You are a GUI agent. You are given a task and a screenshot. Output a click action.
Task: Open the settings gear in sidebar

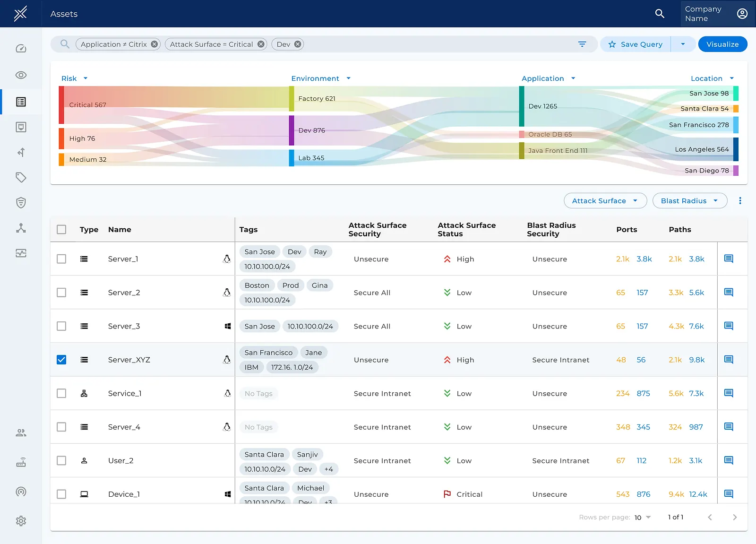click(21, 521)
